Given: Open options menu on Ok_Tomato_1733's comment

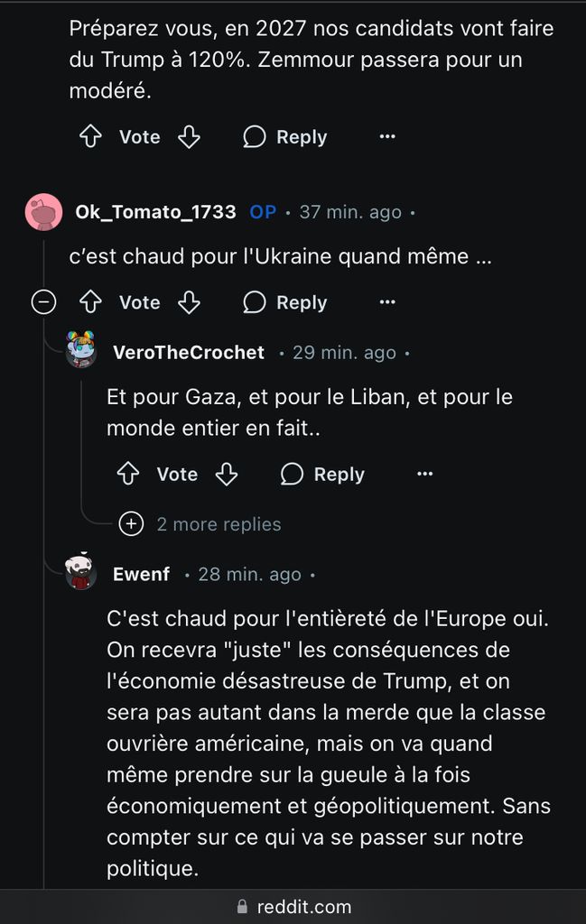Looking at the screenshot, I should pos(387,302).
